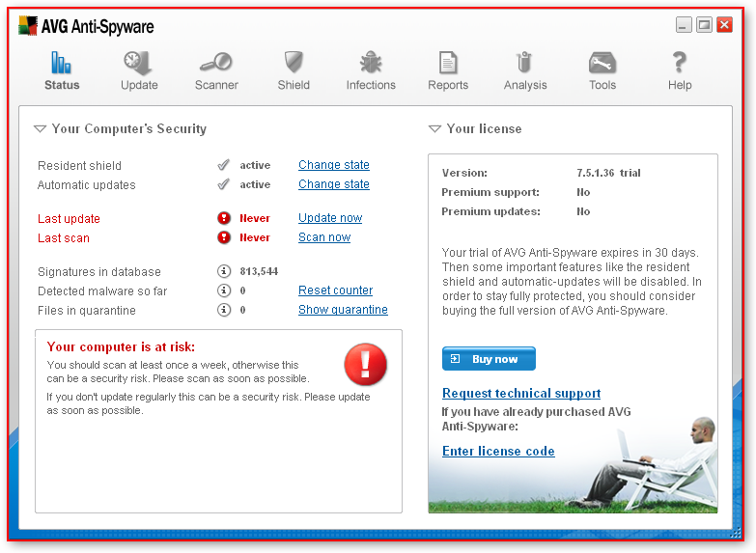Screen dimensions: 756x553
Task: Select the Tools tab label
Action: 602,85
